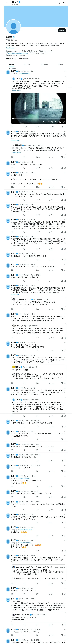Open the three-dot menu on Nov 9 post

click(x=65, y=131)
